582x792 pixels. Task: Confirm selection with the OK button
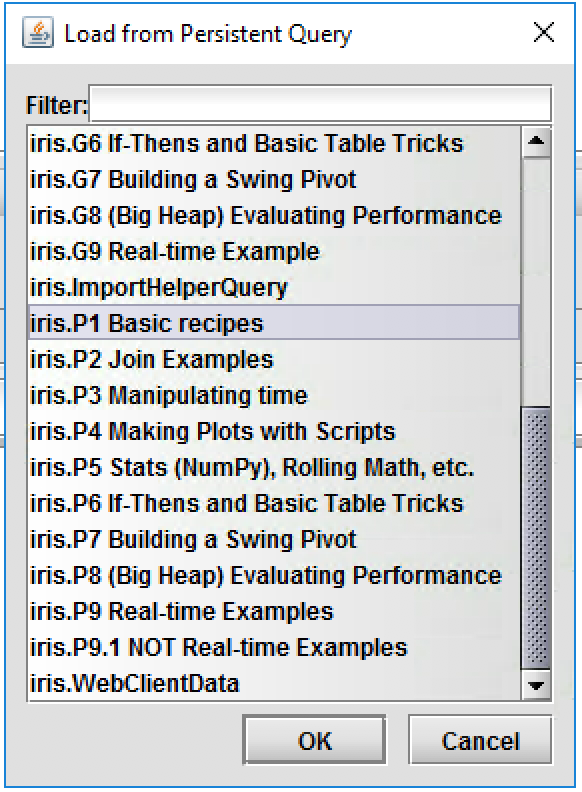tap(314, 740)
